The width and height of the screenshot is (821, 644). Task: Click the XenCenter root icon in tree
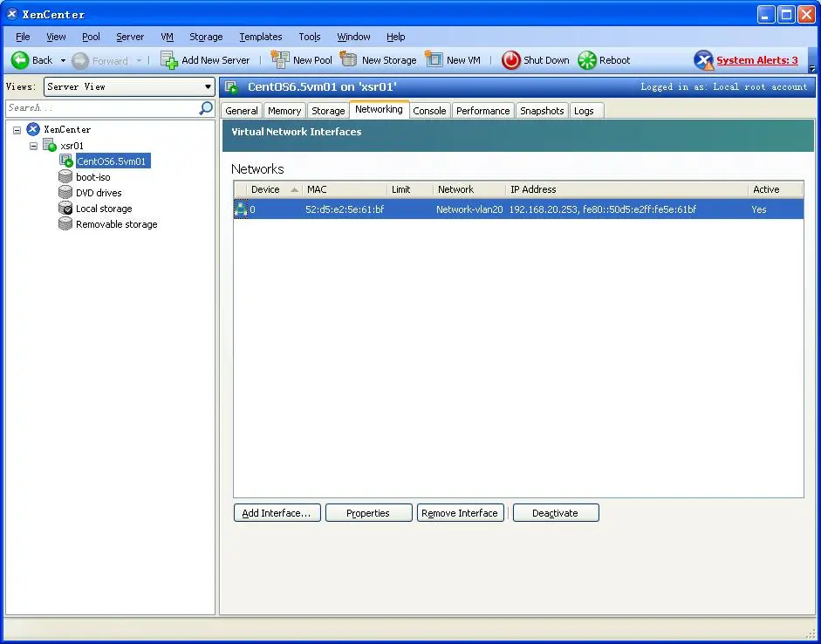coord(33,129)
